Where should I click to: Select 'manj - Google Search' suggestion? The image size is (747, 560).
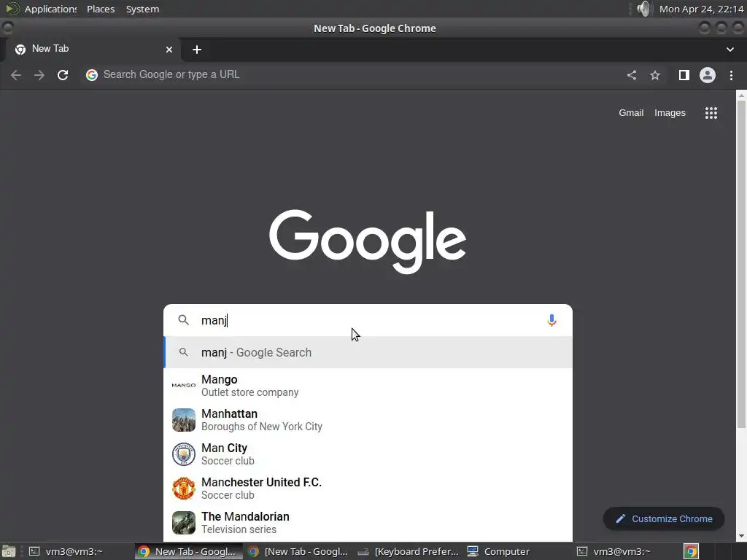[368, 352]
